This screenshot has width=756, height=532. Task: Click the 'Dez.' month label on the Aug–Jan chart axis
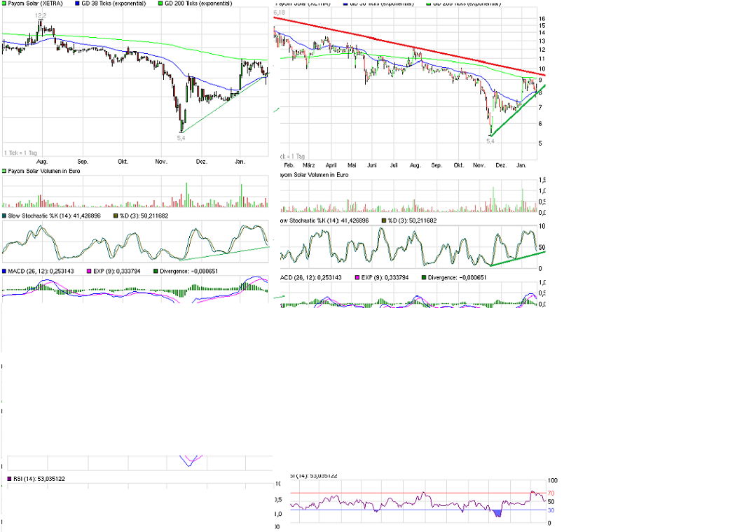click(x=202, y=162)
